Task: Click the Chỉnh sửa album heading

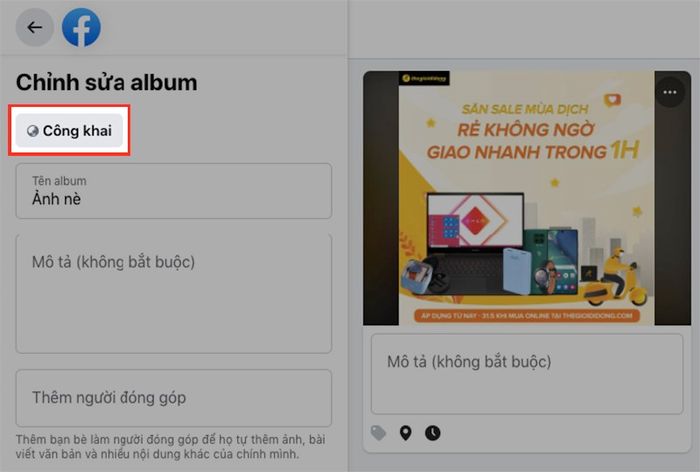Action: (x=107, y=83)
